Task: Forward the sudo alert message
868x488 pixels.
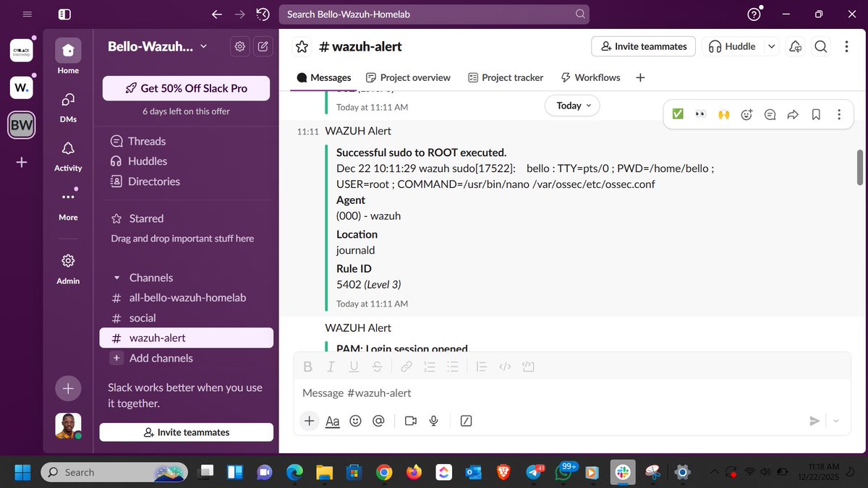Action: click(793, 114)
